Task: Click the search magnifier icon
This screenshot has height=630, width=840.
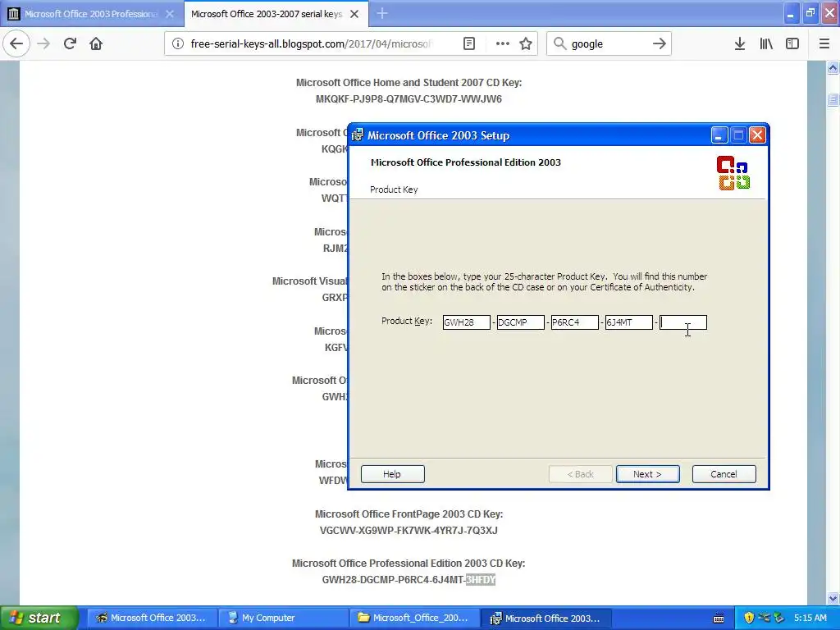Action: (x=559, y=43)
